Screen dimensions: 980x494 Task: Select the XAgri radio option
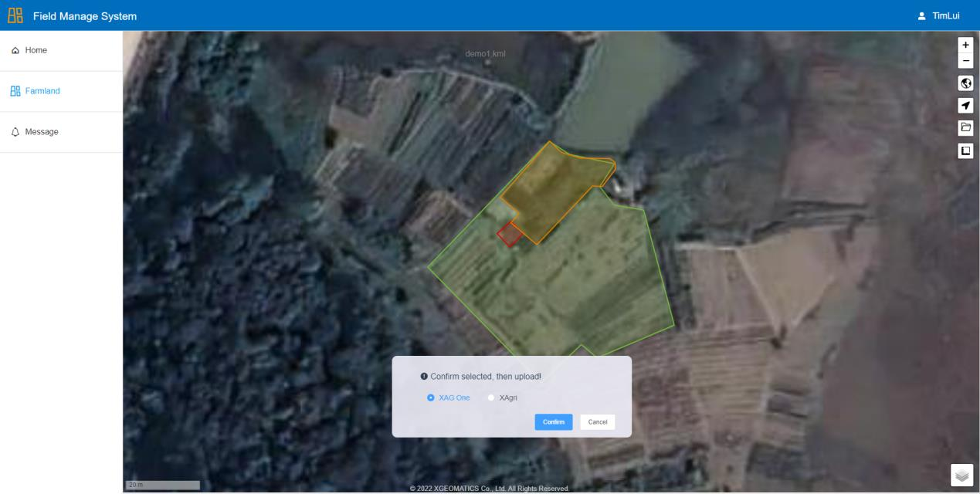click(491, 398)
